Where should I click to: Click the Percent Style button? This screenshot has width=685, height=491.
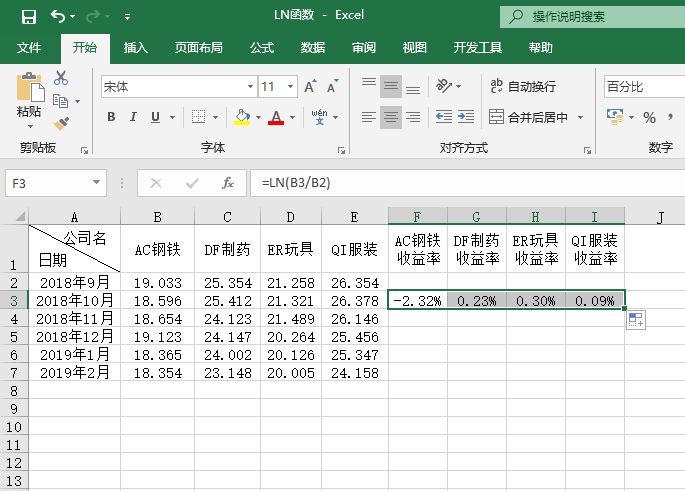click(x=650, y=118)
